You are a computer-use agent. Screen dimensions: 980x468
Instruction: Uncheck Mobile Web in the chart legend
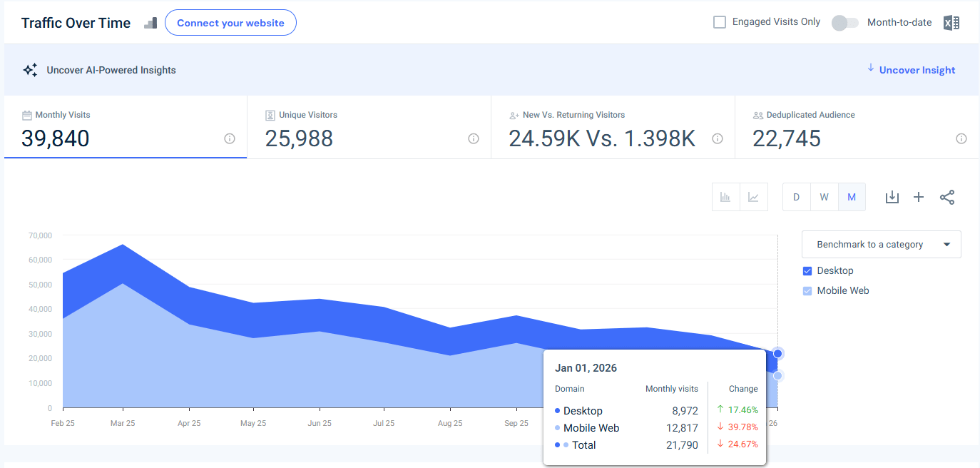pyautogui.click(x=807, y=290)
